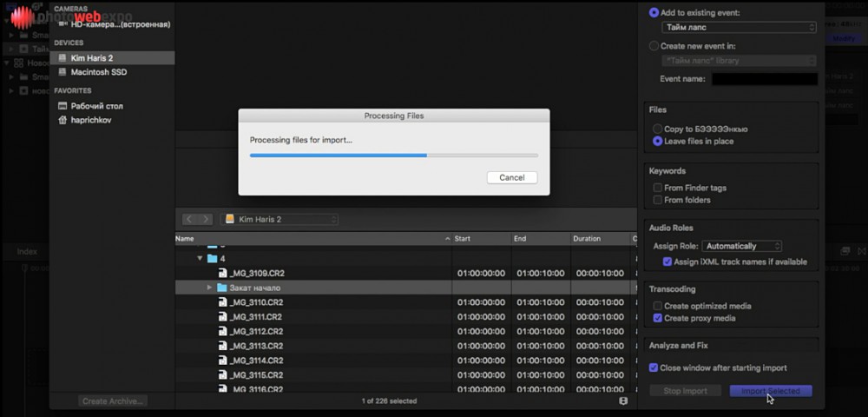
Task: Click the sort arrow in the Name column
Action: coord(447,239)
